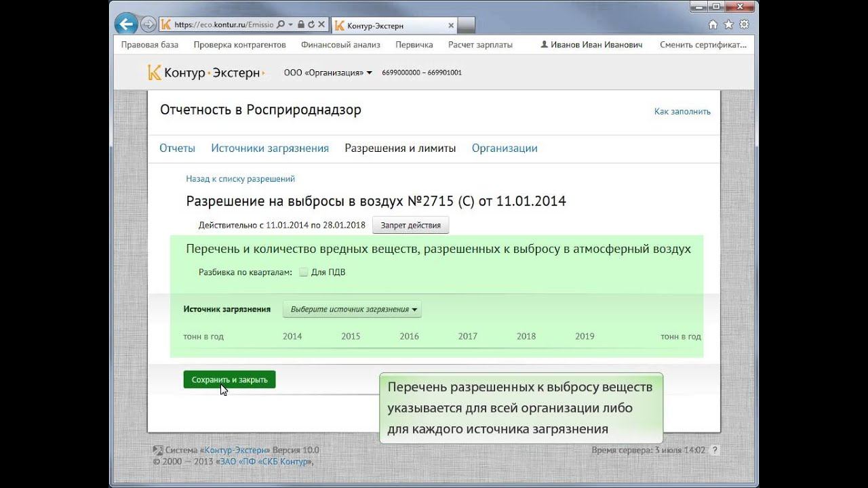
Task: Click the security lock icon in address bar
Action: [300, 25]
